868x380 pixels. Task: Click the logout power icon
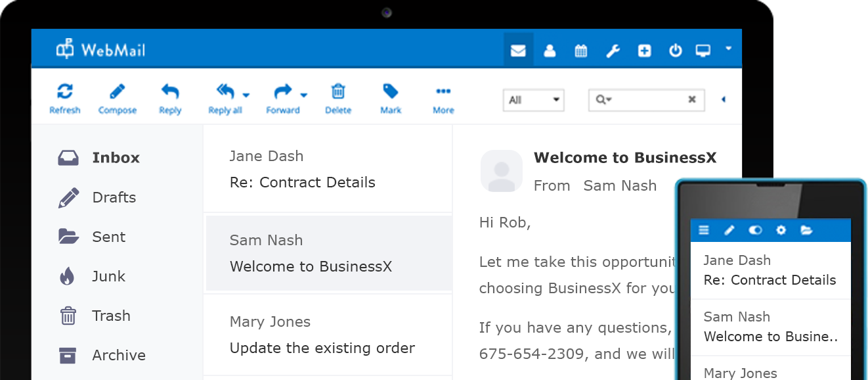point(676,50)
